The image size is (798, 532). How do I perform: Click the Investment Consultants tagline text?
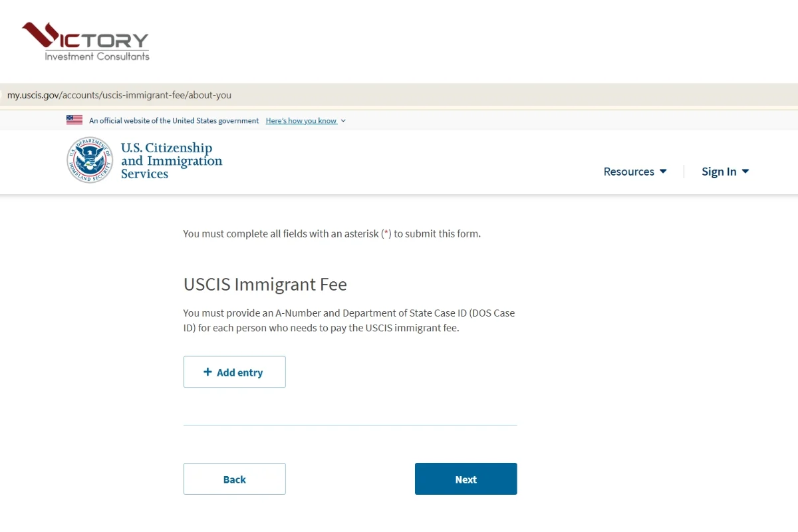(x=97, y=57)
